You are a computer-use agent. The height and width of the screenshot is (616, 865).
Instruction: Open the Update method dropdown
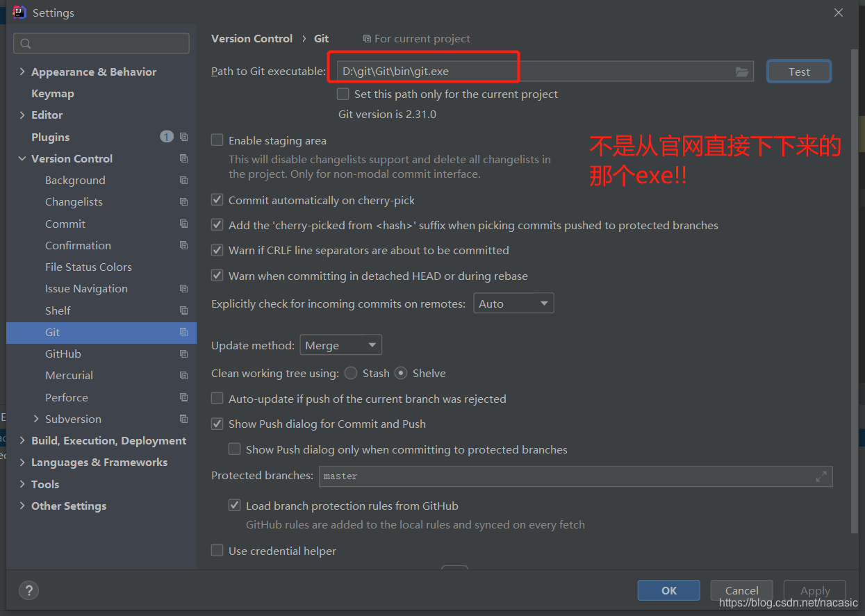(x=340, y=344)
